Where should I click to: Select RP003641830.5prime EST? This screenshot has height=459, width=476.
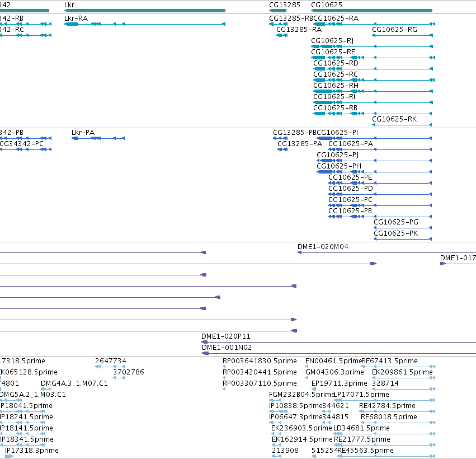pyautogui.click(x=224, y=367)
